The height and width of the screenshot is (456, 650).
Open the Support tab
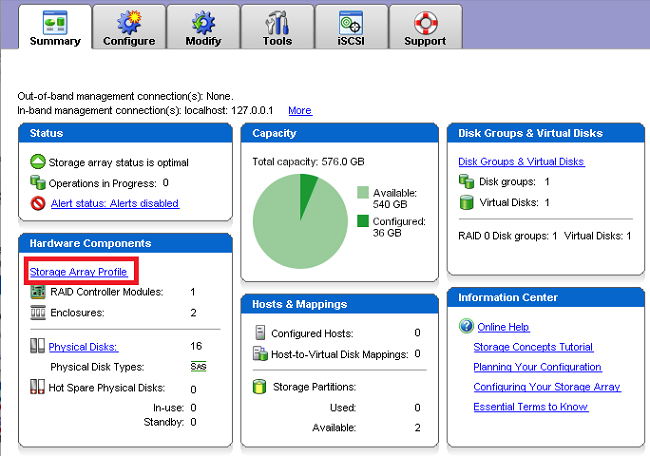click(x=425, y=27)
